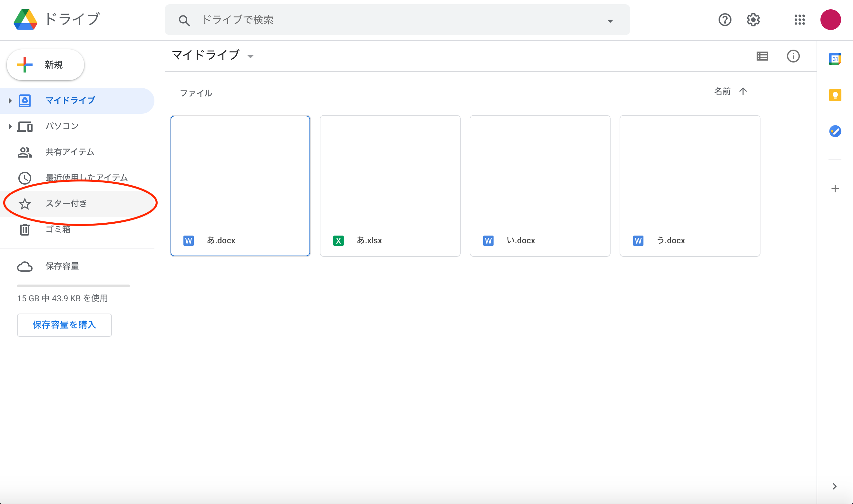
Task: Click the search magnifier icon
Action: (184, 20)
